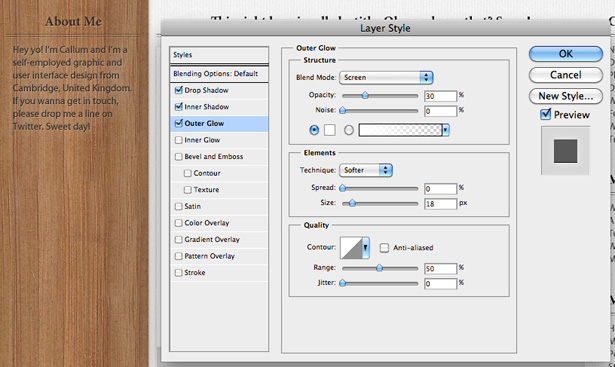Enable the Stroke effect checkbox

(x=178, y=273)
